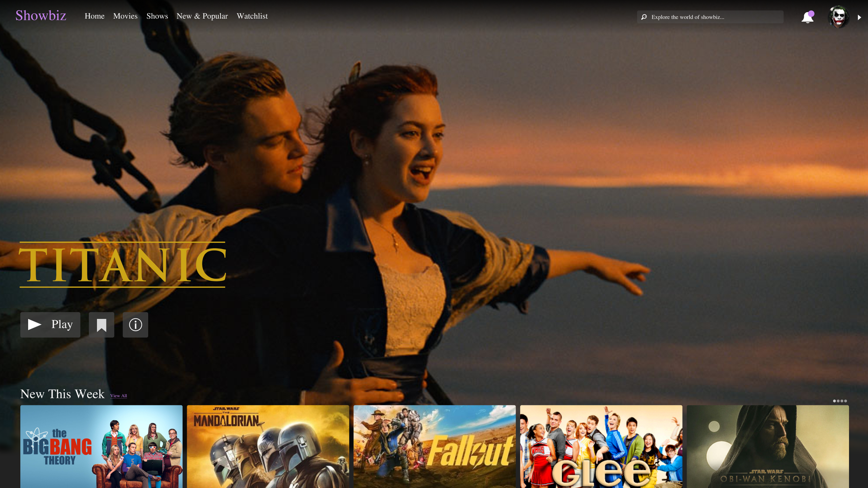Image resolution: width=868 pixels, height=488 pixels.
Task: Click View All for New This Week
Action: pyautogui.click(x=118, y=396)
